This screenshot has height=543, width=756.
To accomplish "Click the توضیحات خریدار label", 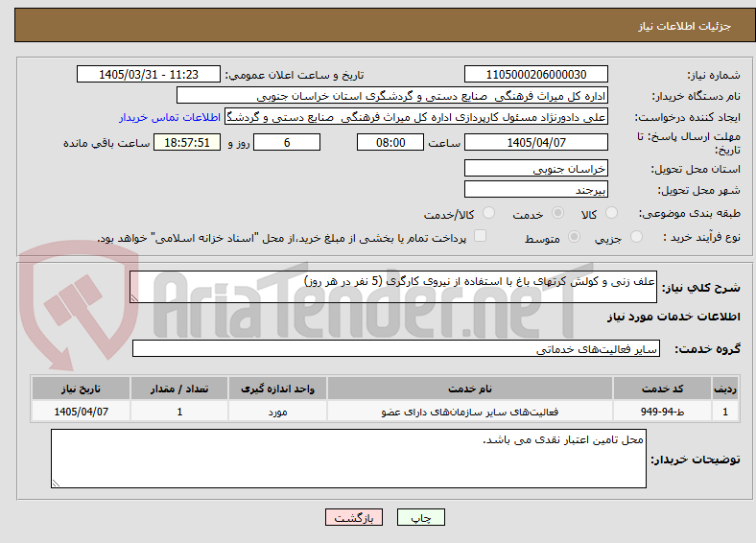I will tap(696, 460).
